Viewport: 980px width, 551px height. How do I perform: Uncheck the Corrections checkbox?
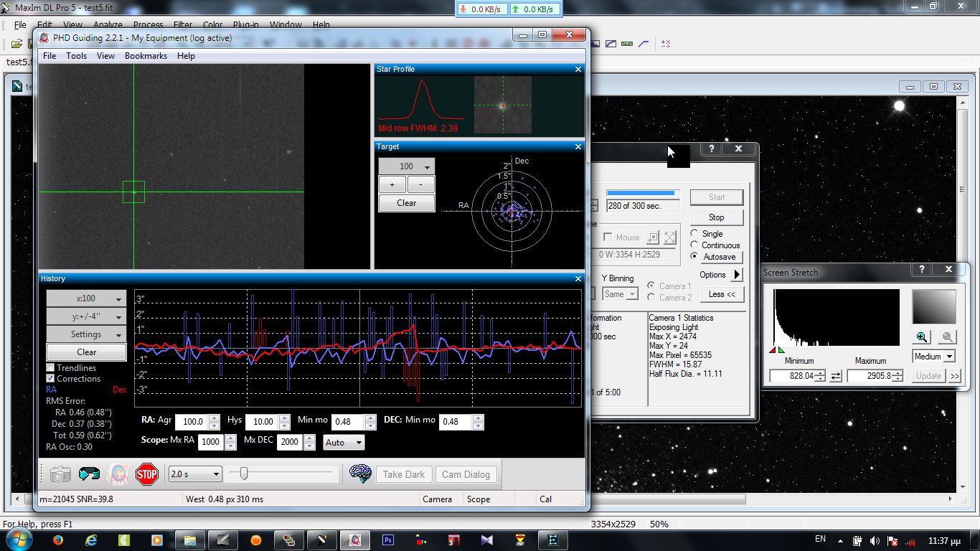[x=50, y=378]
